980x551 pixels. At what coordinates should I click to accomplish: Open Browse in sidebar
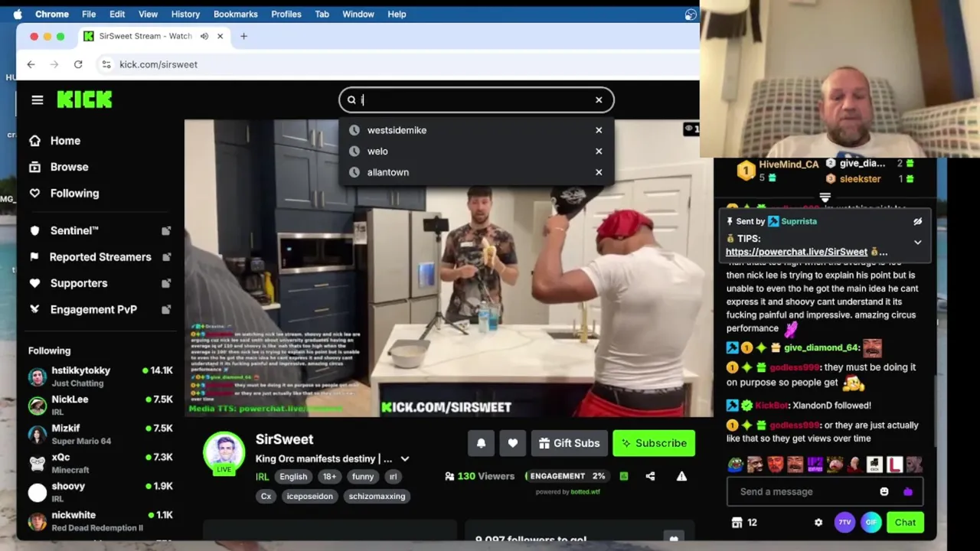[69, 167]
